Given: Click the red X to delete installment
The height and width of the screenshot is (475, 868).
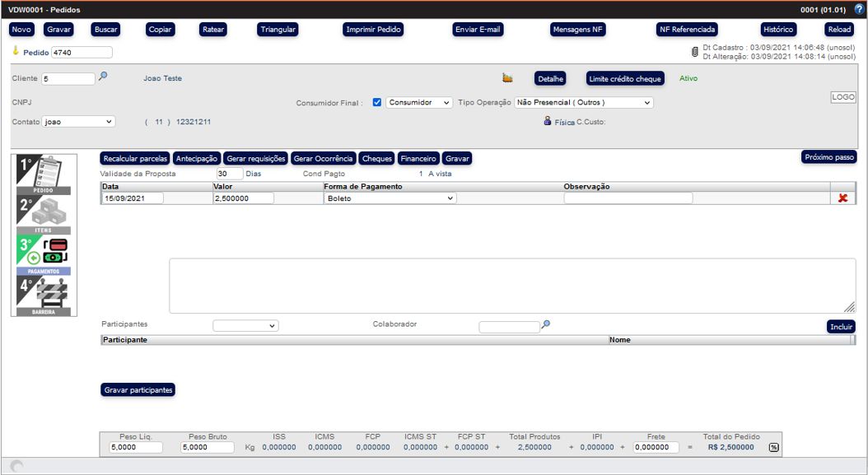Looking at the screenshot, I should pyautogui.click(x=842, y=198).
